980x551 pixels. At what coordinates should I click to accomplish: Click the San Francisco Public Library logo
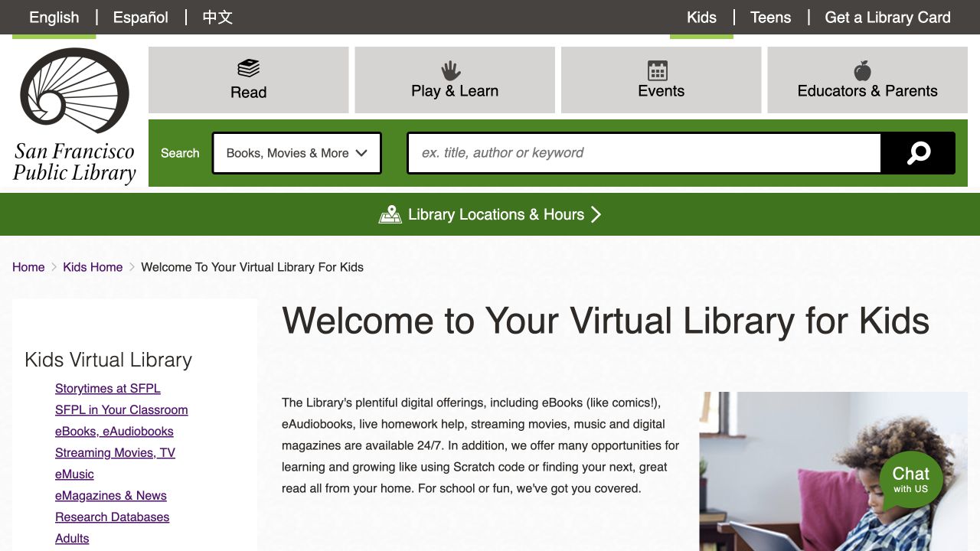(x=74, y=116)
